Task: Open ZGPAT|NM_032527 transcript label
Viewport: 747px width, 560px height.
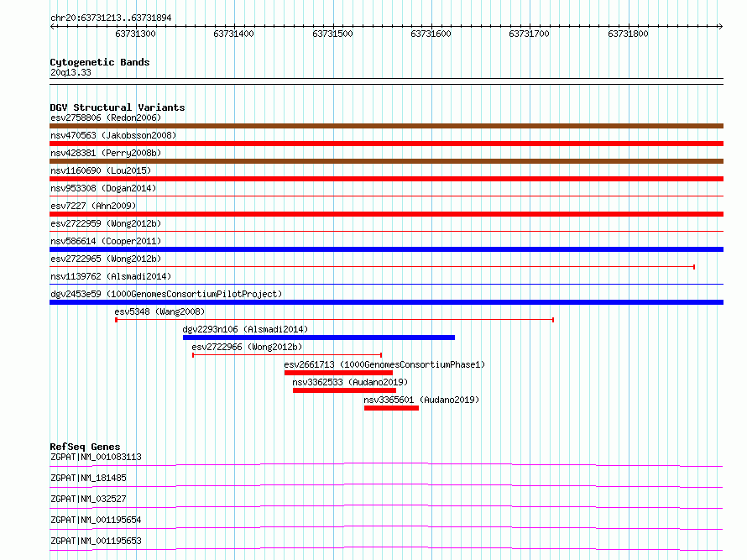Action: [x=88, y=499]
